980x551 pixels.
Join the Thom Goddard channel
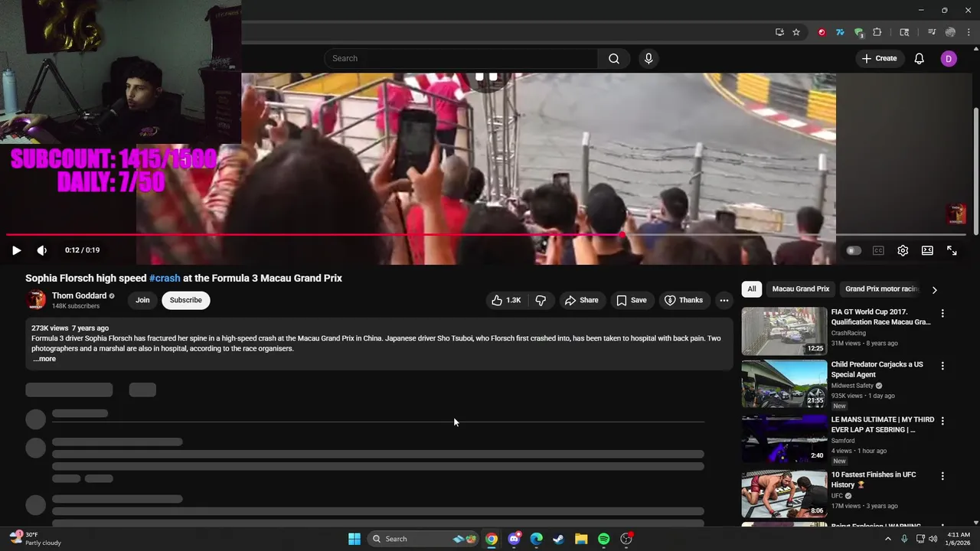point(142,300)
